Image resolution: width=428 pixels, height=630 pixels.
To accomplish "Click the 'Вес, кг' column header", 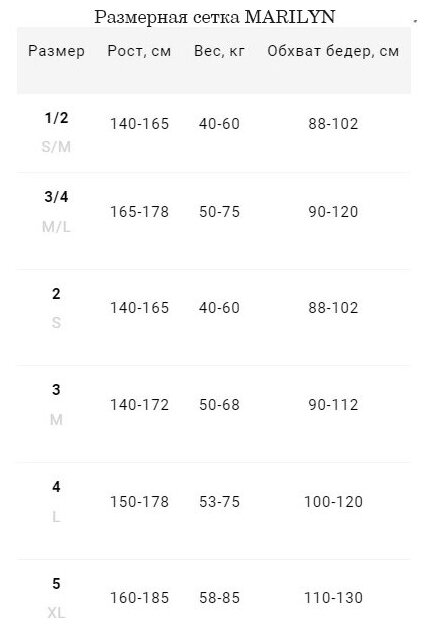I will tap(219, 51).
